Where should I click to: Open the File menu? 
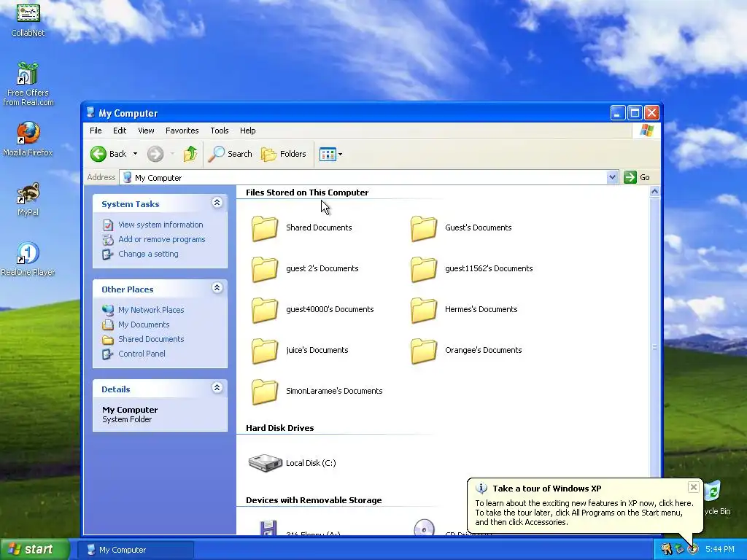(96, 131)
